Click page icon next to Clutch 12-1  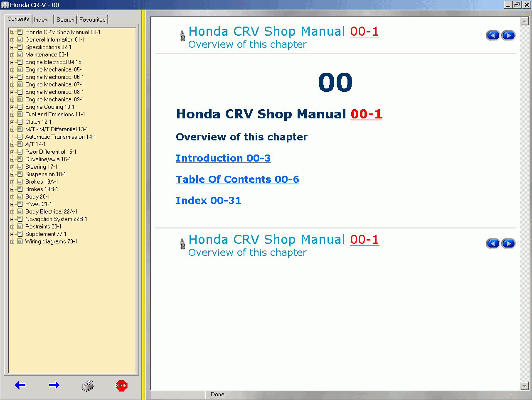tap(20, 122)
